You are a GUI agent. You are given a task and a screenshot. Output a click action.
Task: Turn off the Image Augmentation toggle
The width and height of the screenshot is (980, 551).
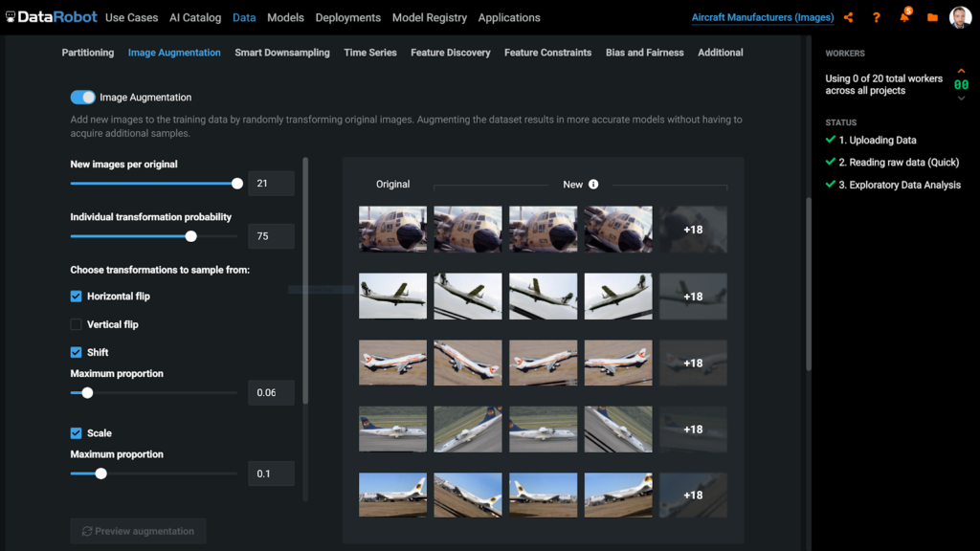coord(83,98)
